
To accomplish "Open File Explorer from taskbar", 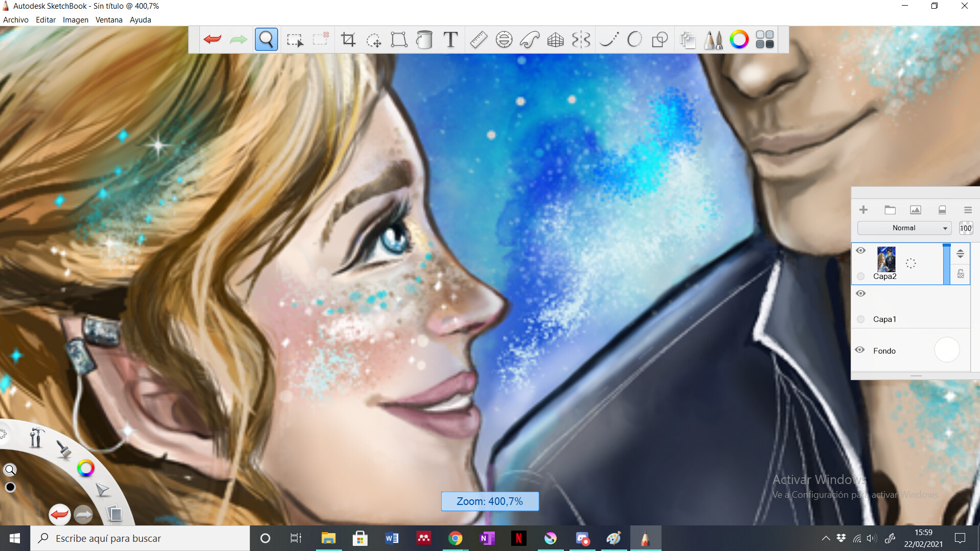I will [328, 538].
